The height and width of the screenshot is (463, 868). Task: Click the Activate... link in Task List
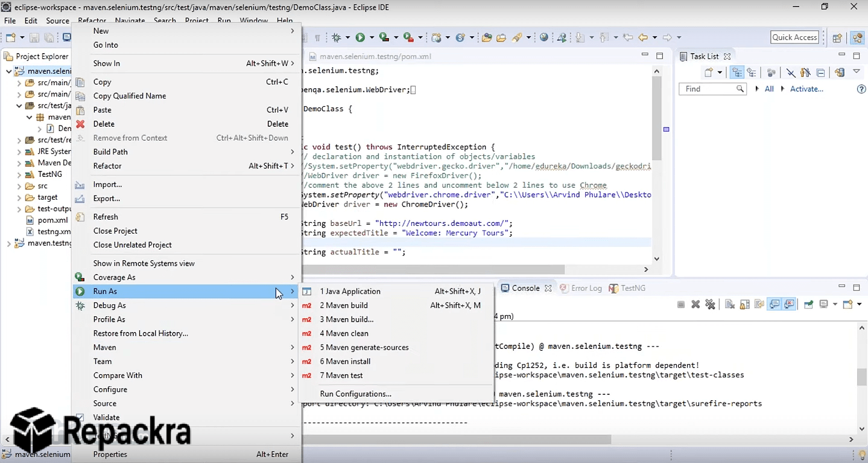pos(806,89)
